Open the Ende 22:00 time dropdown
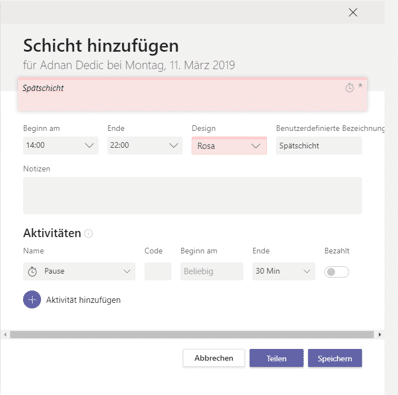398x395 pixels. (x=145, y=145)
